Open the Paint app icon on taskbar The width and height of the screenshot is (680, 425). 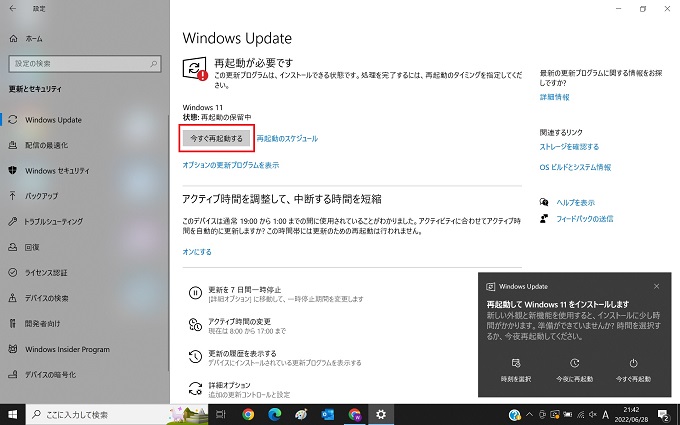pos(301,415)
